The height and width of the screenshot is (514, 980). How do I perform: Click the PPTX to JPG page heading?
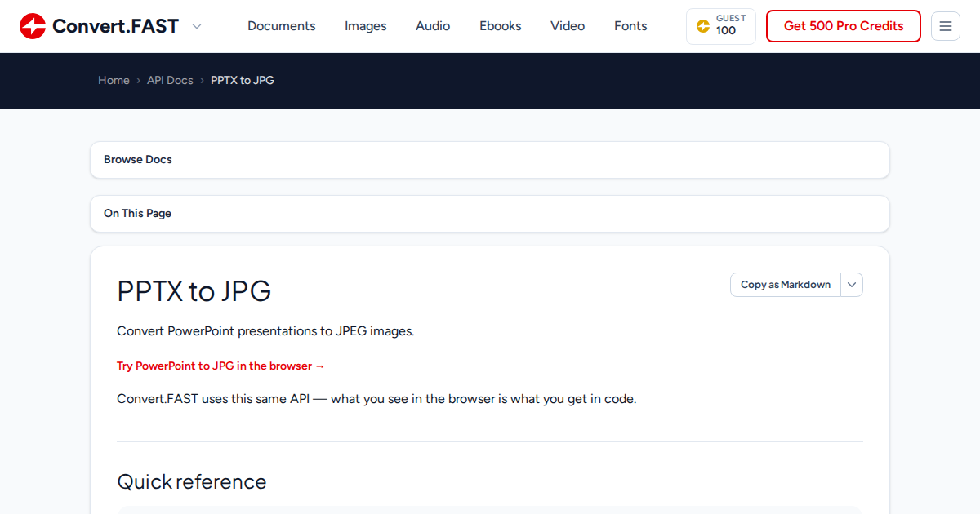click(x=194, y=291)
